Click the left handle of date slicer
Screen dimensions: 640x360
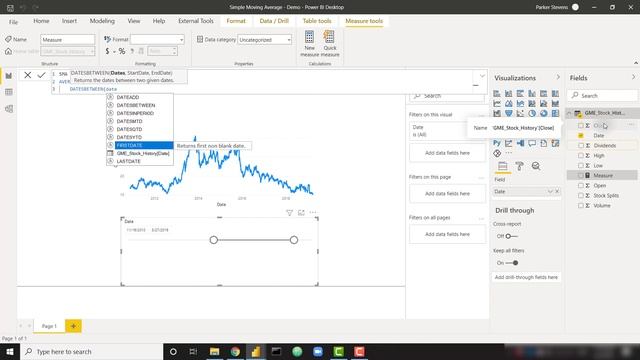click(213, 240)
